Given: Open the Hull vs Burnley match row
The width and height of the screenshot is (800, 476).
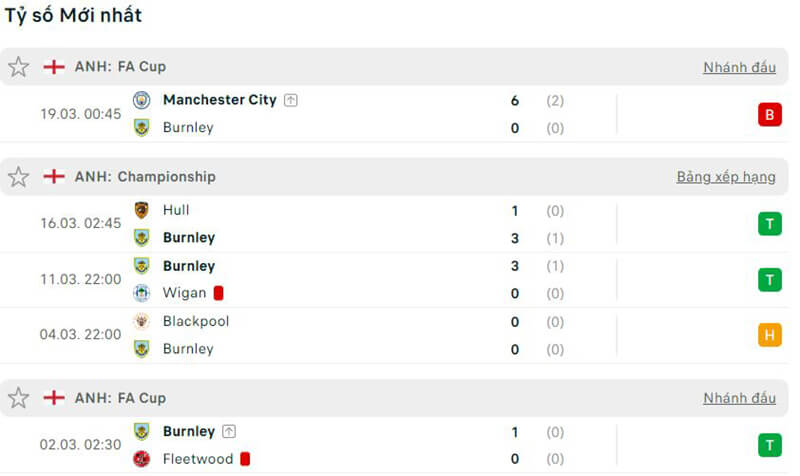Looking at the screenshot, I should (350, 224).
